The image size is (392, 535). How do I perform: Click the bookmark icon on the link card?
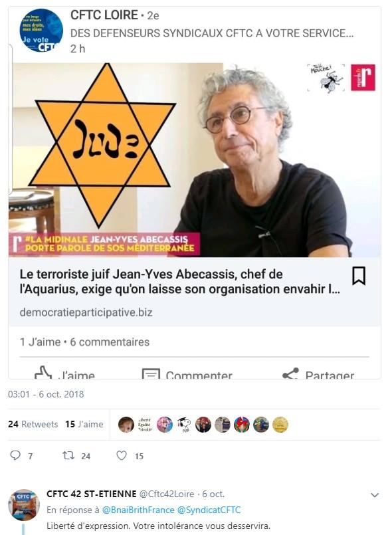tap(359, 276)
